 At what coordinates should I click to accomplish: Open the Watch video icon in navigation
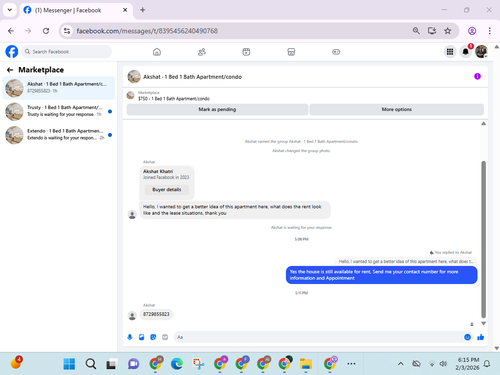246,52
